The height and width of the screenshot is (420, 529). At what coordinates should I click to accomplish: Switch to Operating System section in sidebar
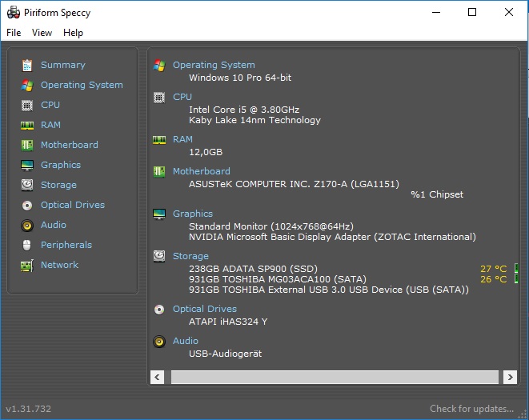coord(82,85)
